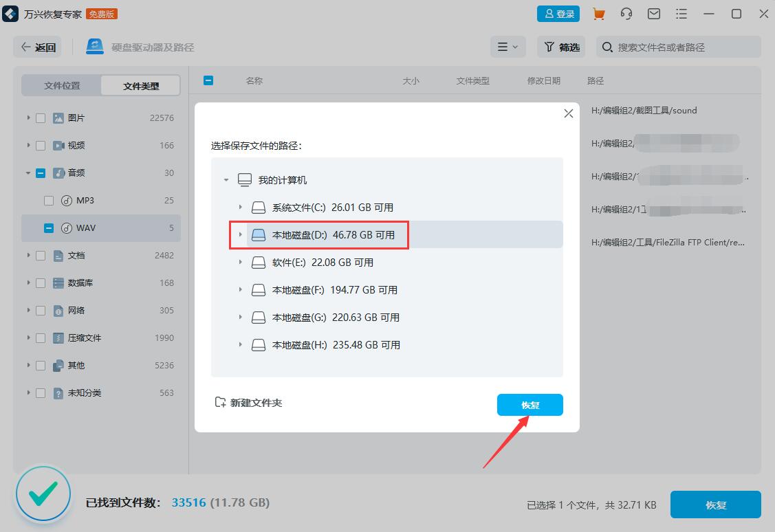Viewport: 775px width, 532px height.
Task: Expand the 系统文件(C:) drive
Action: (x=240, y=207)
